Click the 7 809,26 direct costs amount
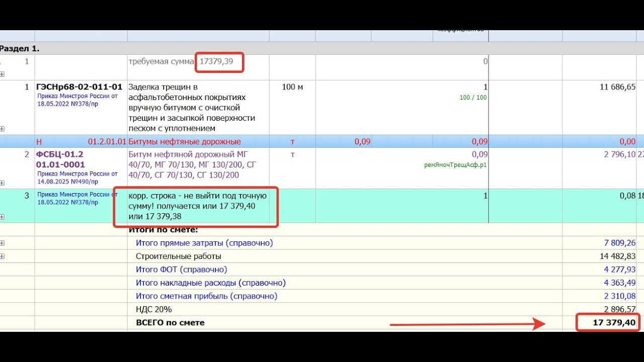 coord(620,243)
